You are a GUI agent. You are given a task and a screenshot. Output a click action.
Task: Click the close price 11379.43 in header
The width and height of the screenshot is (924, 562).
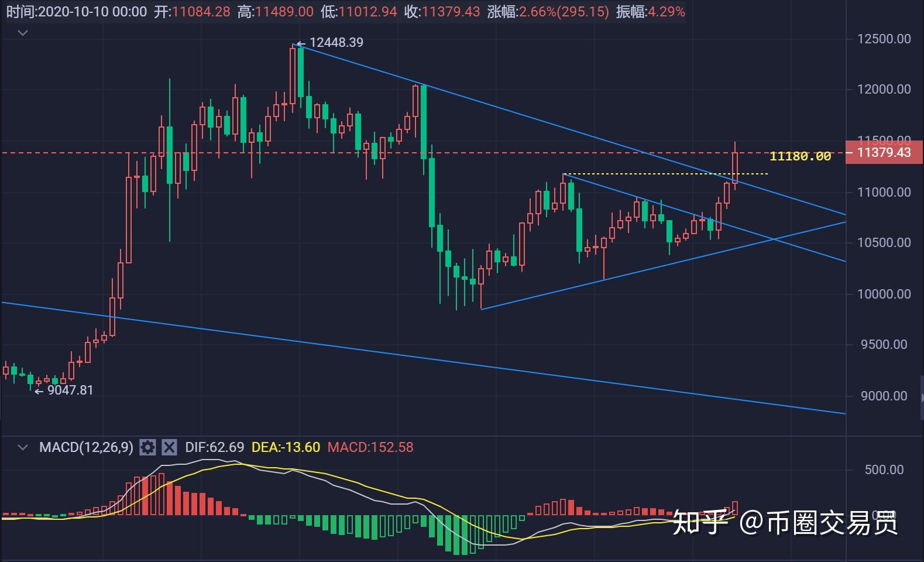tap(451, 12)
